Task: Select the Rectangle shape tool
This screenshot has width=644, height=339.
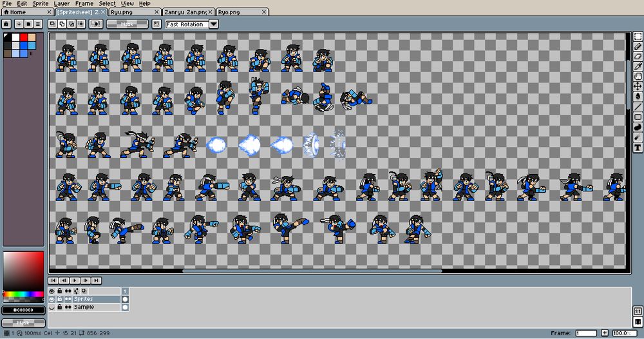Action: (638, 117)
